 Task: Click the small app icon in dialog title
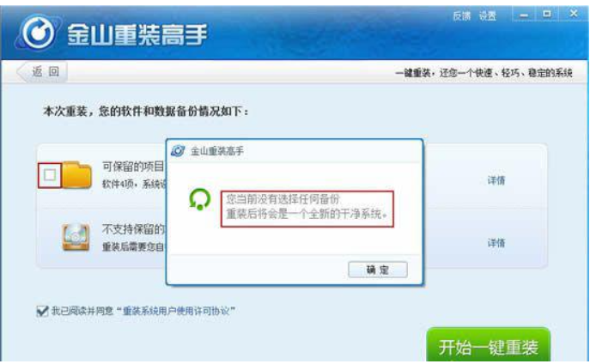coord(178,151)
